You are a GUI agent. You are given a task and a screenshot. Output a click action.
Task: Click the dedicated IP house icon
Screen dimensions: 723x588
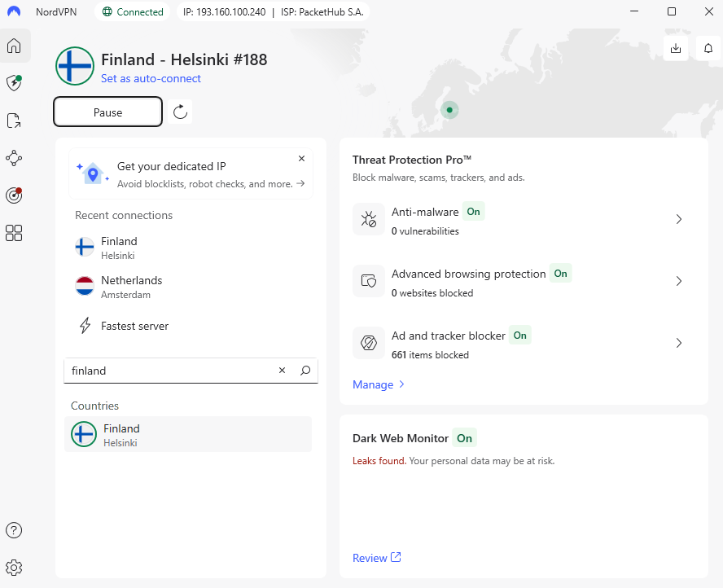tap(93, 173)
